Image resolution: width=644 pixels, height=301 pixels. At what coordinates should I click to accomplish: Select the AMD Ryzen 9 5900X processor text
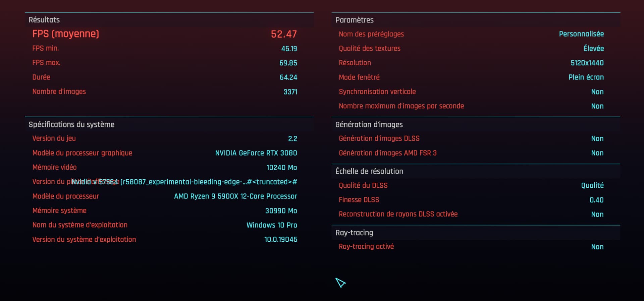pos(235,196)
